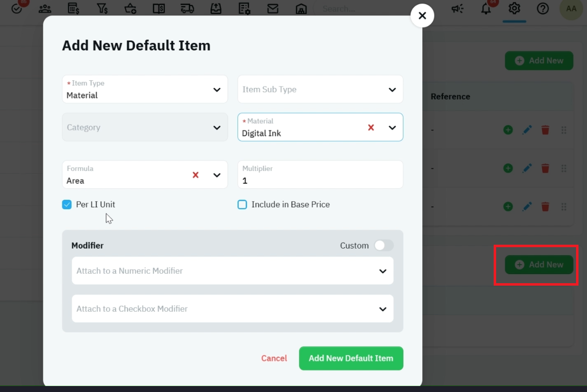Viewport: 587px width, 392px height.
Task: Open Attach to a Numeric Modifier dropdown
Action: coord(233,271)
